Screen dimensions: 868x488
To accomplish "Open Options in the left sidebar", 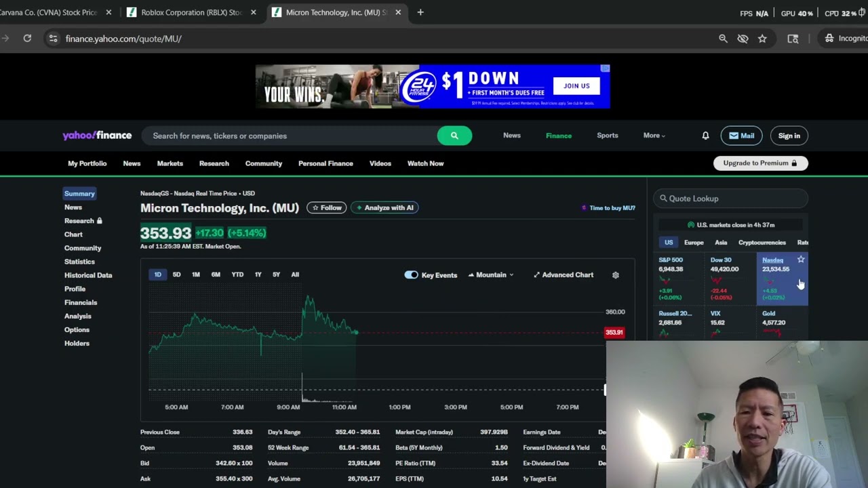I will coord(77,329).
